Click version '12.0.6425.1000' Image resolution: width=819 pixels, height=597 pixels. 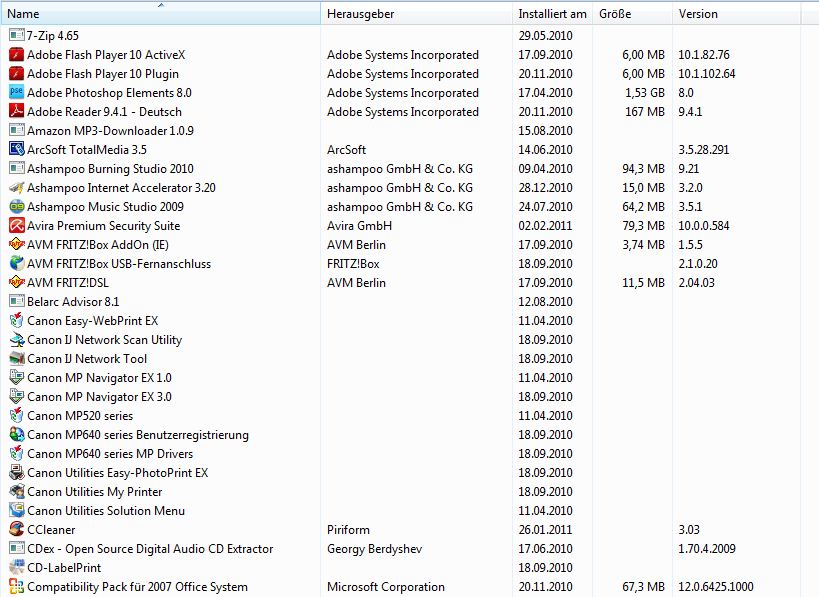pyautogui.click(x=716, y=587)
